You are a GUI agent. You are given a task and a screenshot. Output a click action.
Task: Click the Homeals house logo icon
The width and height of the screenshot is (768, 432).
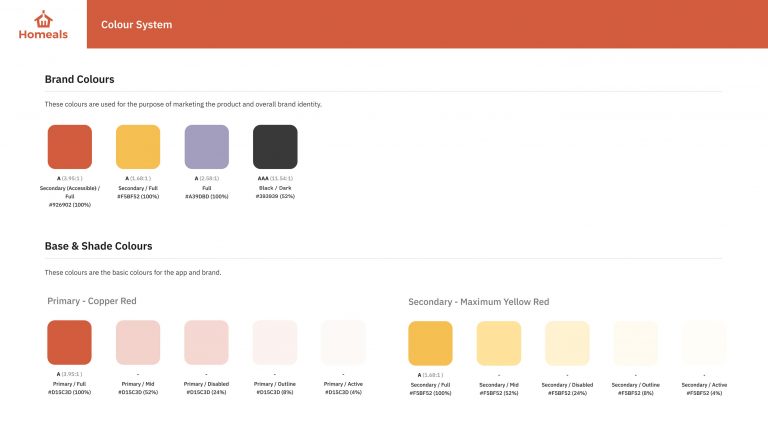coord(43,19)
